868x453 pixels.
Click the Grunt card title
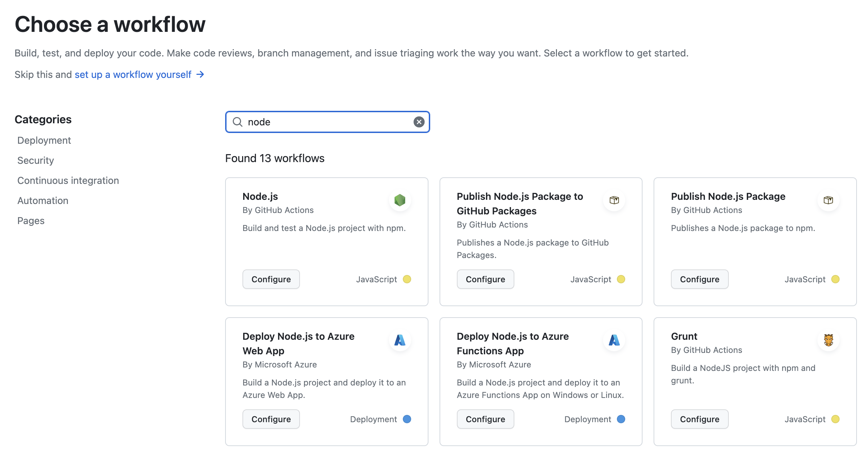click(x=684, y=336)
